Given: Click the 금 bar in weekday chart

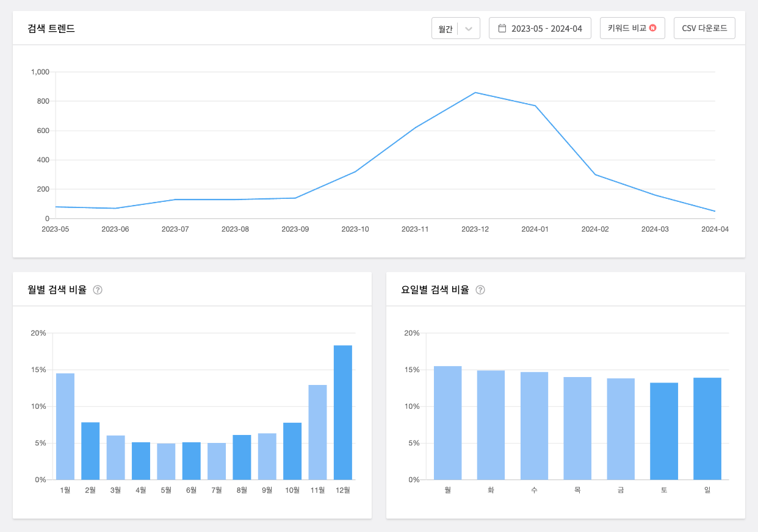Looking at the screenshot, I should (621, 429).
